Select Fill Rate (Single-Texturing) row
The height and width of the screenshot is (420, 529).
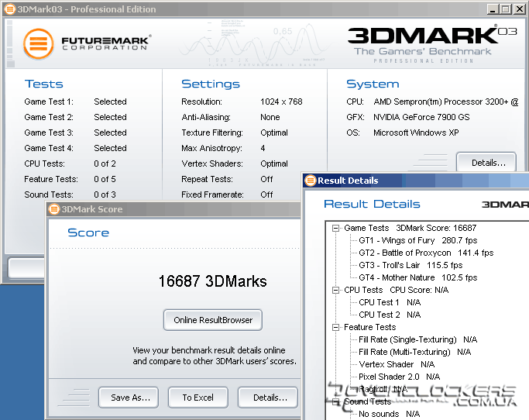click(418, 339)
